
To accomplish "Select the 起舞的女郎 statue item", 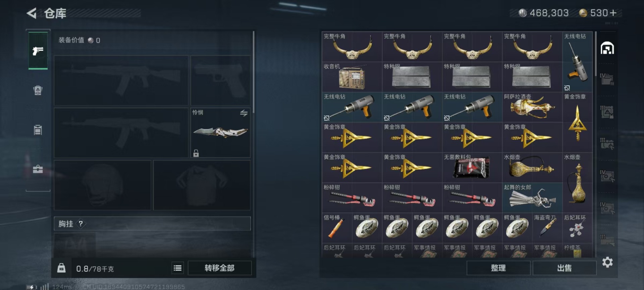I will coord(532,198).
